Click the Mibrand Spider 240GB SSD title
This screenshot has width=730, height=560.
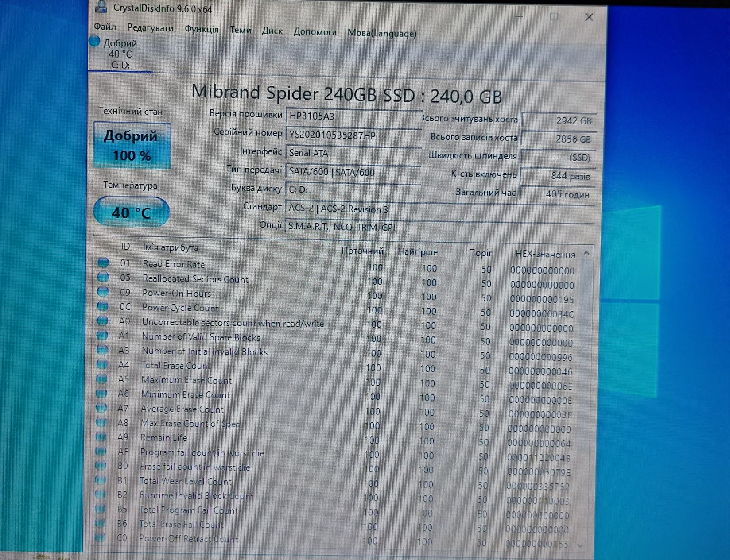coord(347,94)
